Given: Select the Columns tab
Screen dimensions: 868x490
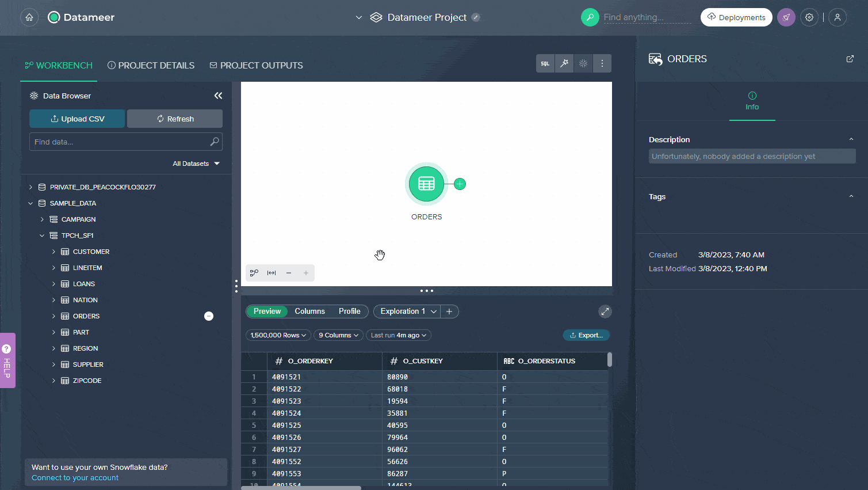Looking at the screenshot, I should pyautogui.click(x=309, y=312).
